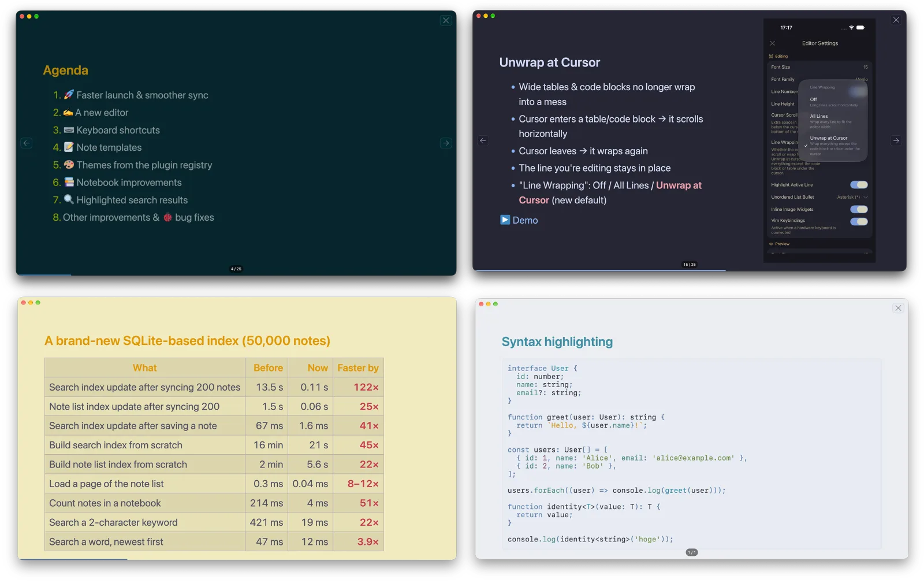Click the 4 / 25 page indicator
Image resolution: width=924 pixels, height=583 pixels.
tap(236, 269)
